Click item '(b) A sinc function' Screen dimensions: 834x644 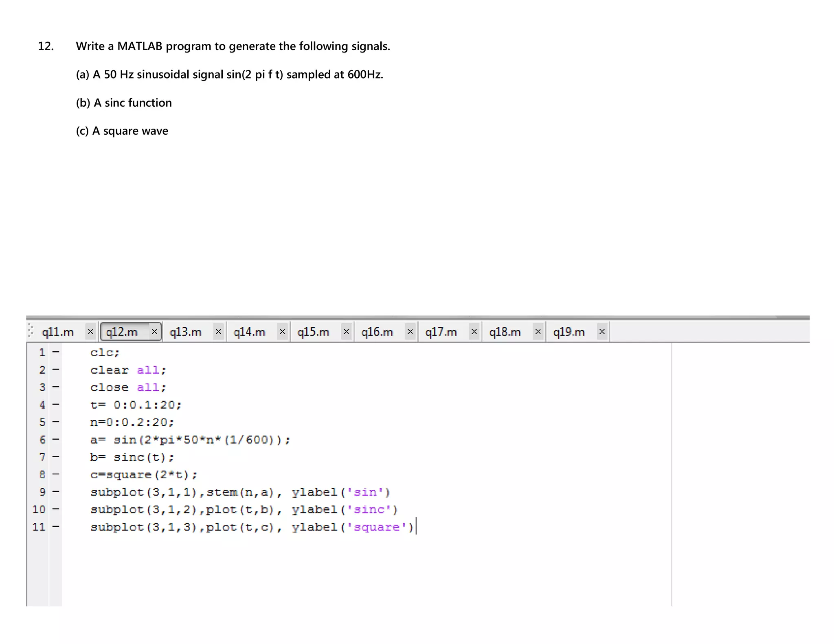pos(124,103)
